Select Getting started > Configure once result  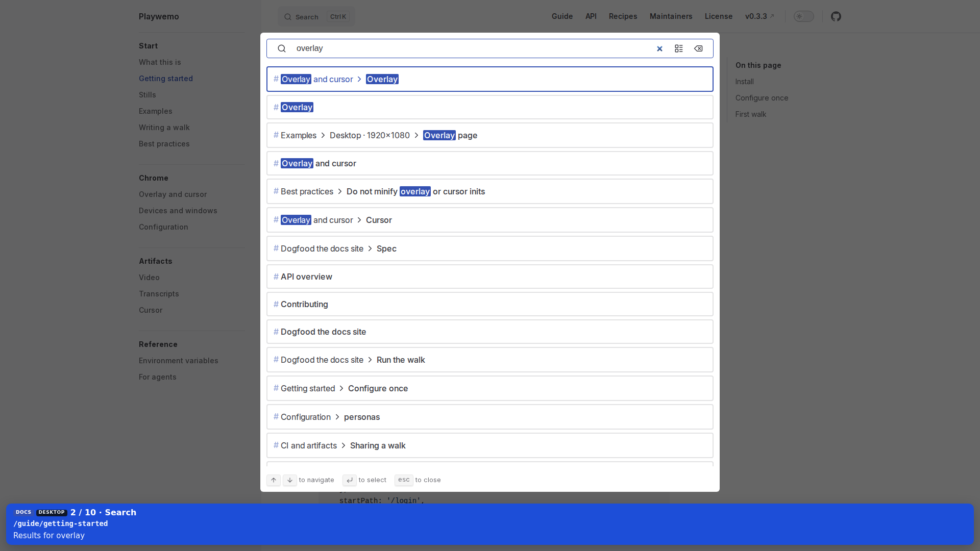(x=490, y=388)
